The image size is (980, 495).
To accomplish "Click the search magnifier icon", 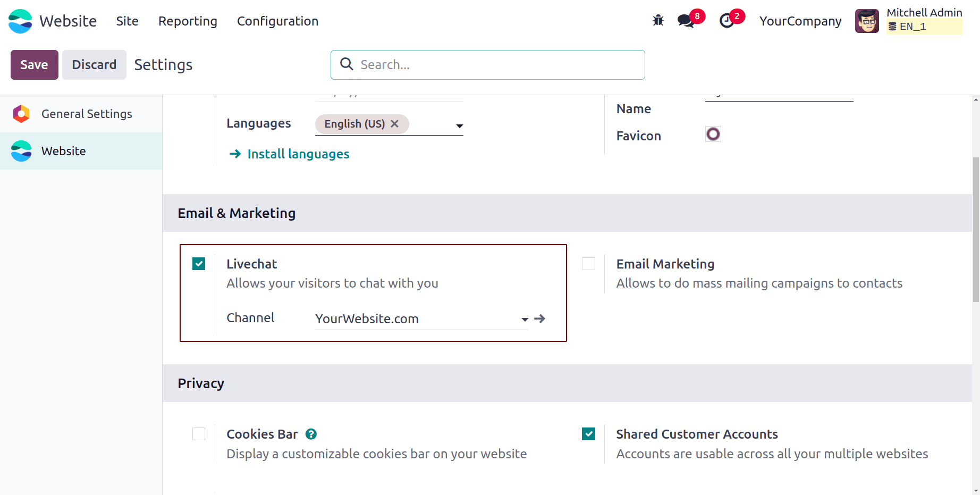I will 347,64.
